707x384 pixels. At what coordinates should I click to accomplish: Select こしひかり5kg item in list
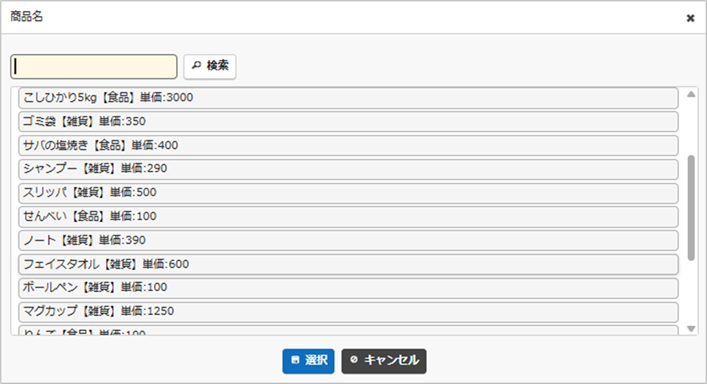pos(349,98)
